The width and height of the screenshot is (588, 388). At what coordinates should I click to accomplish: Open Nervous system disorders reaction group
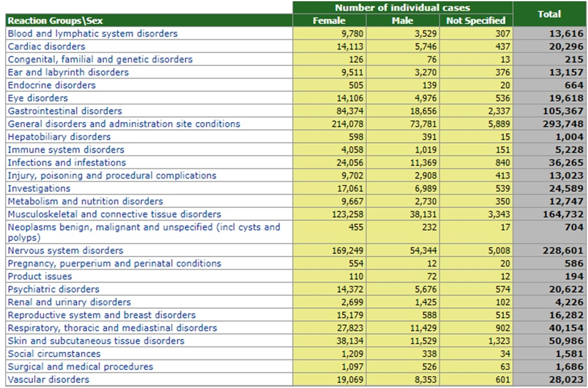click(x=65, y=250)
